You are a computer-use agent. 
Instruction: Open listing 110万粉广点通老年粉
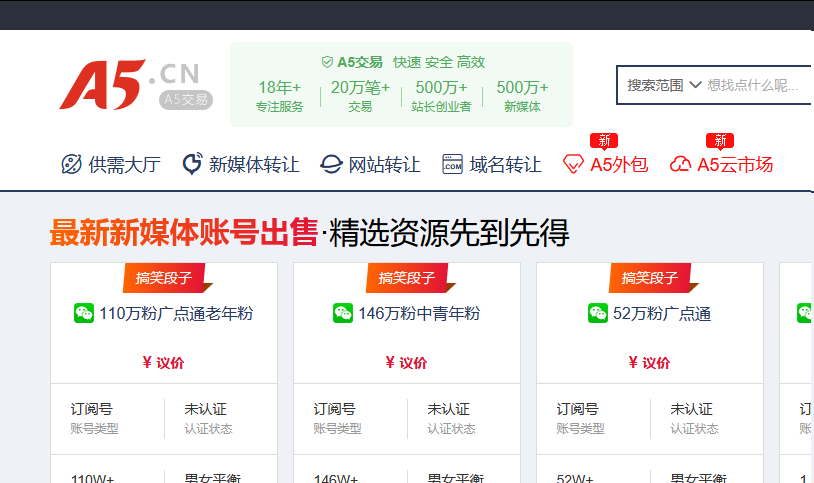click(x=176, y=314)
